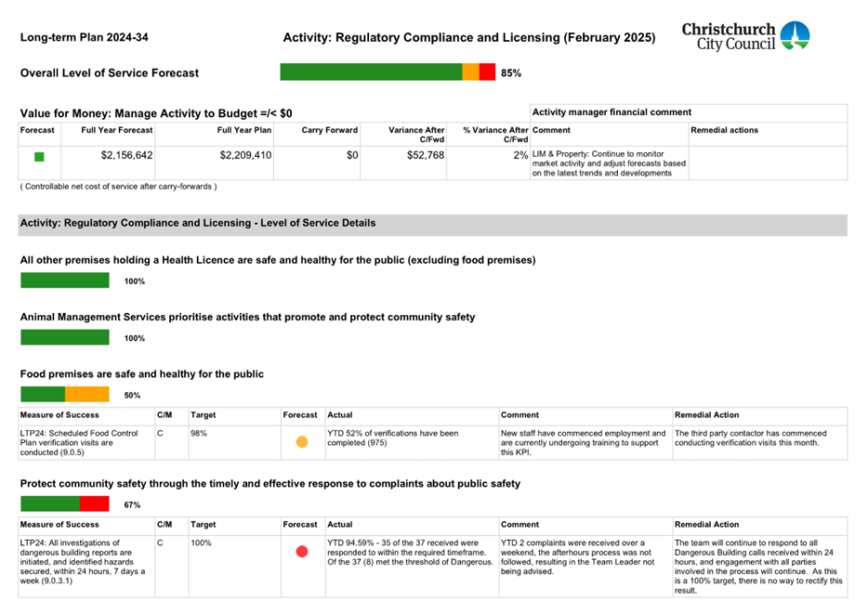The image size is (868, 614).
Task: Click the Health Licence 100% progress bar
Action: pos(65,281)
